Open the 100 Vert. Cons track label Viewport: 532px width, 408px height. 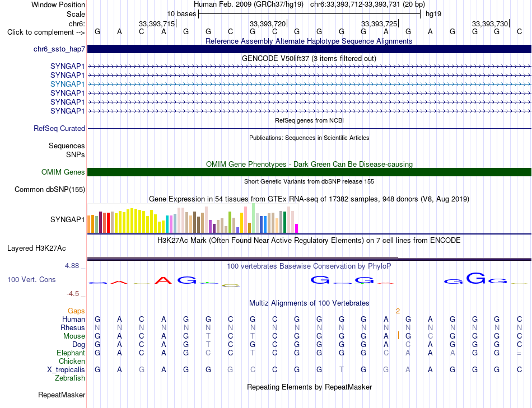coord(31,279)
